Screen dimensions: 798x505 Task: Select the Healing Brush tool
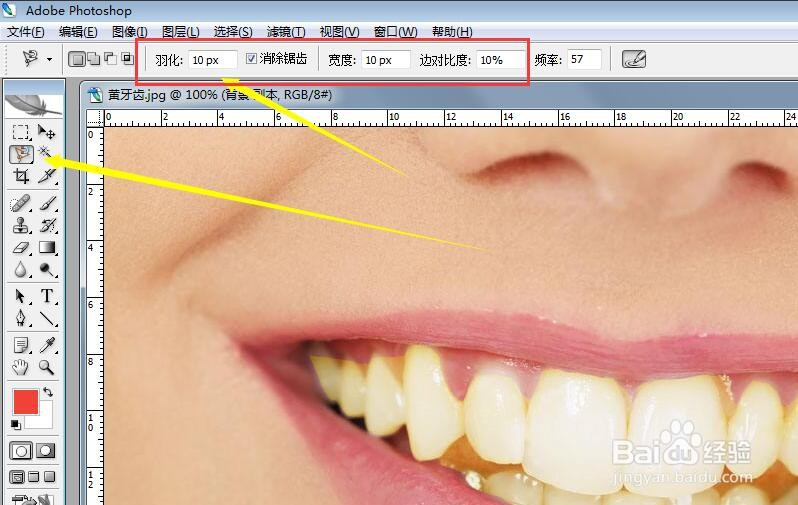click(20, 204)
